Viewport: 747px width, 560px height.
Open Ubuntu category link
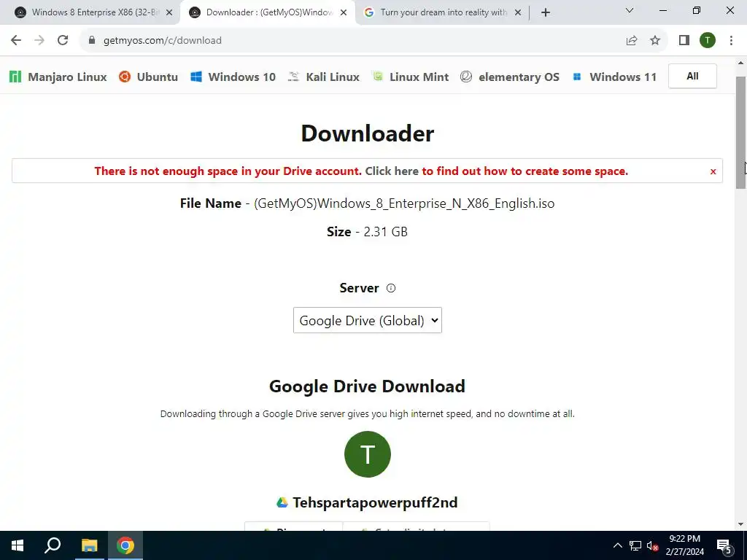[148, 77]
